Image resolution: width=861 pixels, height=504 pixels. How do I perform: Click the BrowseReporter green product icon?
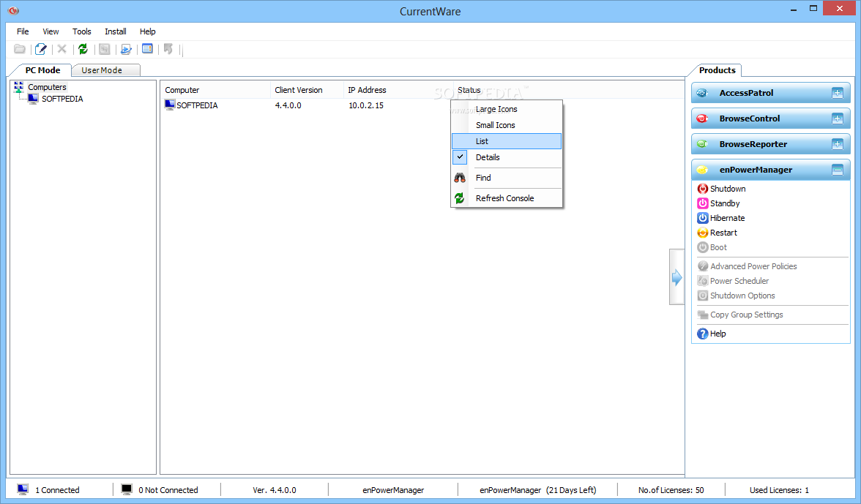click(702, 144)
